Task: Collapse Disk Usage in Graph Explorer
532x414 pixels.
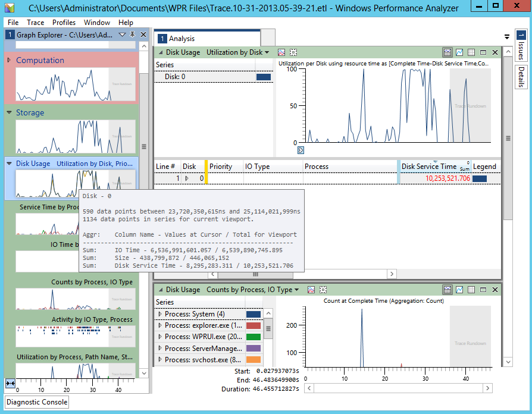Action: click(9, 164)
